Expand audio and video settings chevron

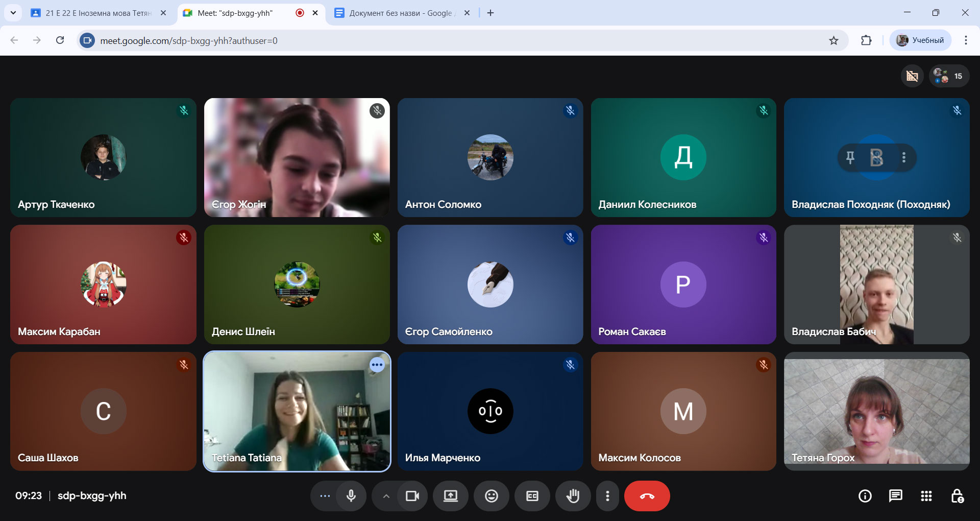[x=386, y=496]
